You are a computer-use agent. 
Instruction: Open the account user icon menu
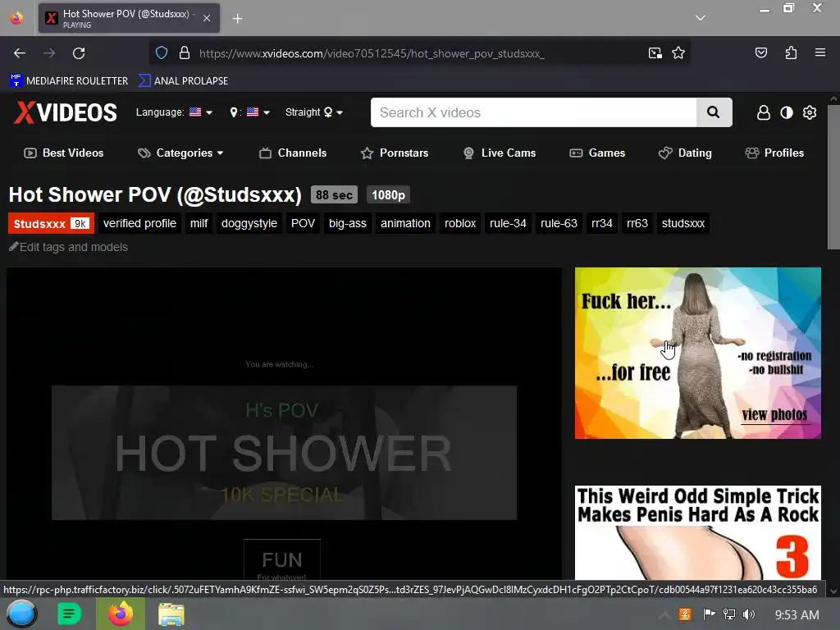763,112
